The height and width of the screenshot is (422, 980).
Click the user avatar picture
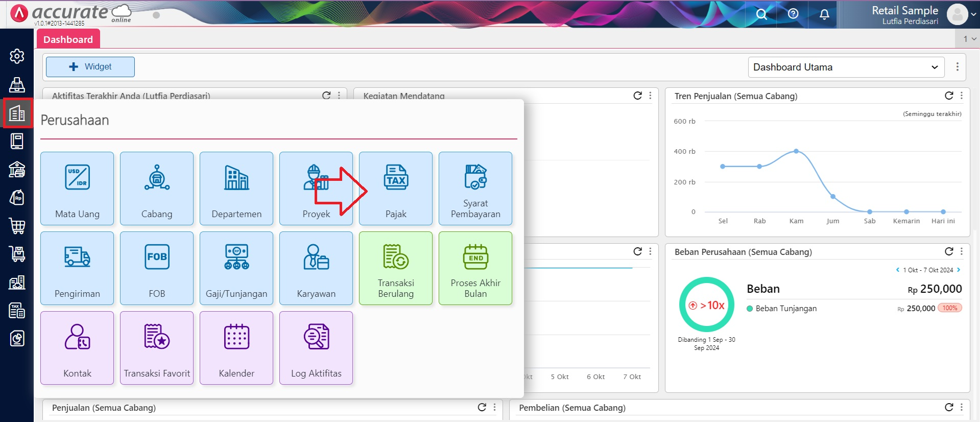[x=958, y=14]
